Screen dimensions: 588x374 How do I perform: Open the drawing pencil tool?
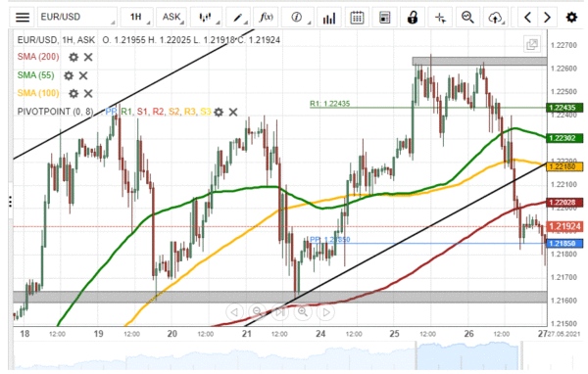click(238, 18)
